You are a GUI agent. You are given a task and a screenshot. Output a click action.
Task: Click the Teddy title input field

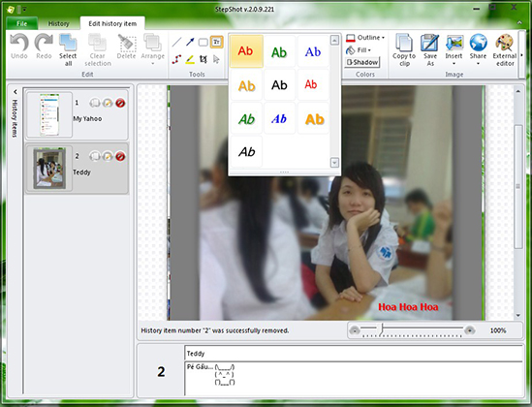pos(354,354)
